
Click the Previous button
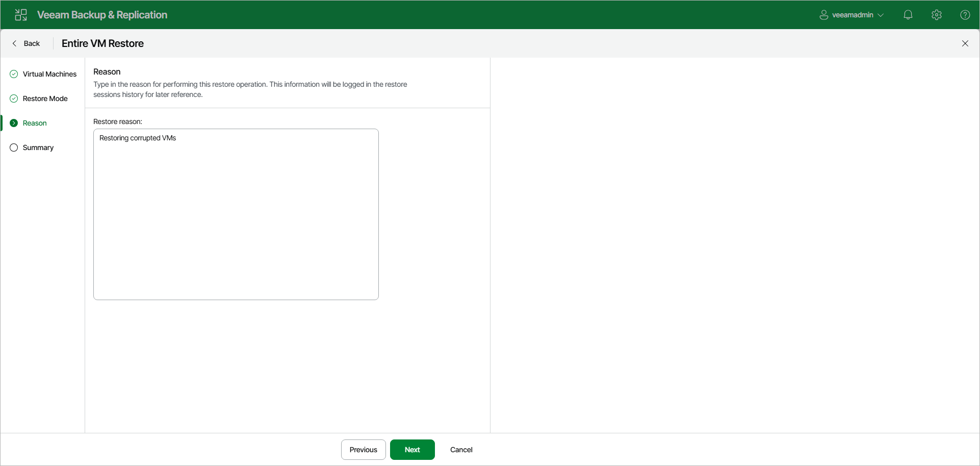(x=364, y=450)
